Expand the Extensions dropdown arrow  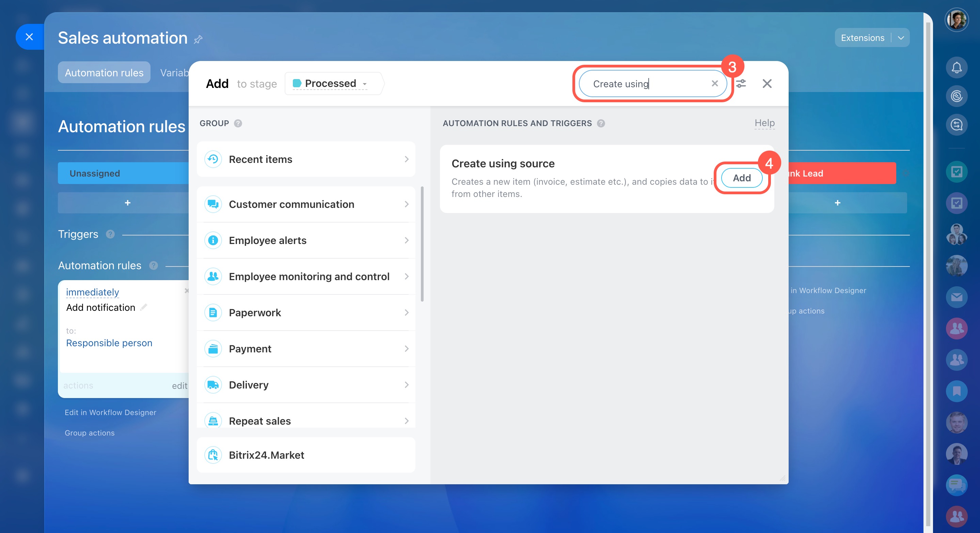coord(900,38)
